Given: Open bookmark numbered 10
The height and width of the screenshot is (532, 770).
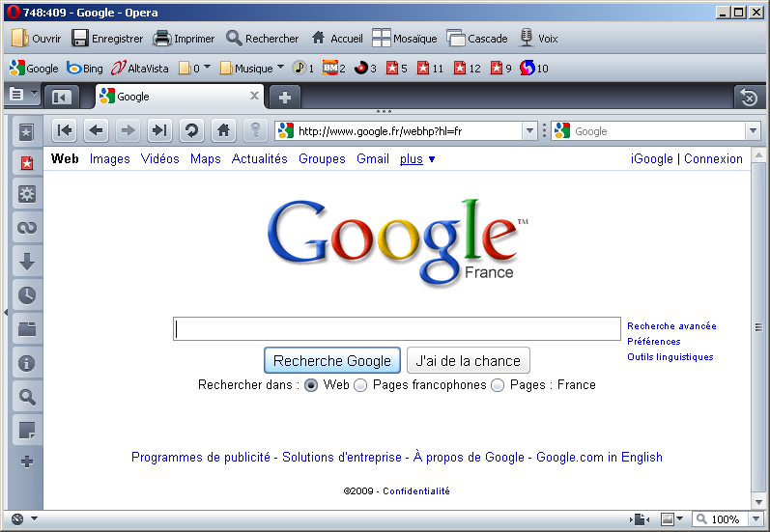Looking at the screenshot, I should (x=534, y=68).
